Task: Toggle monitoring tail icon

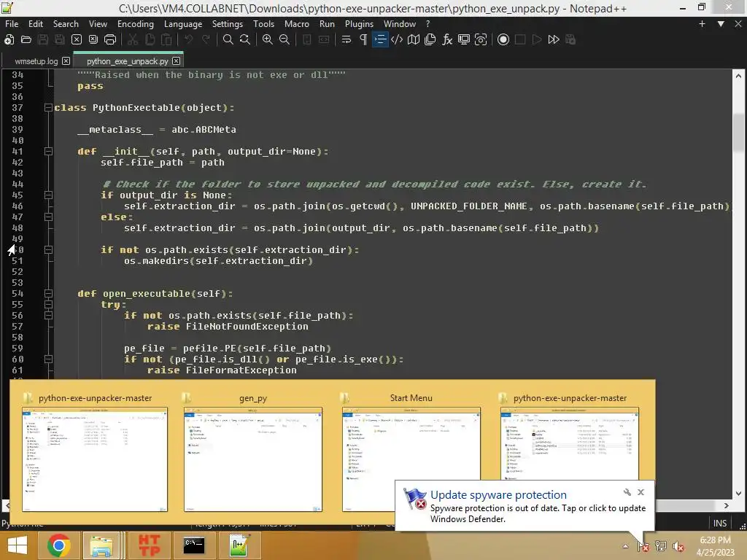Action: click(481, 39)
